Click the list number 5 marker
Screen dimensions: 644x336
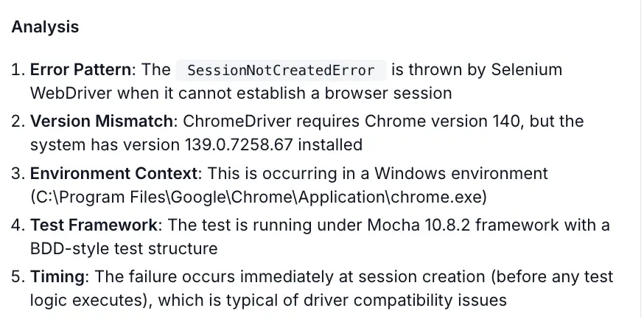pos(18,278)
